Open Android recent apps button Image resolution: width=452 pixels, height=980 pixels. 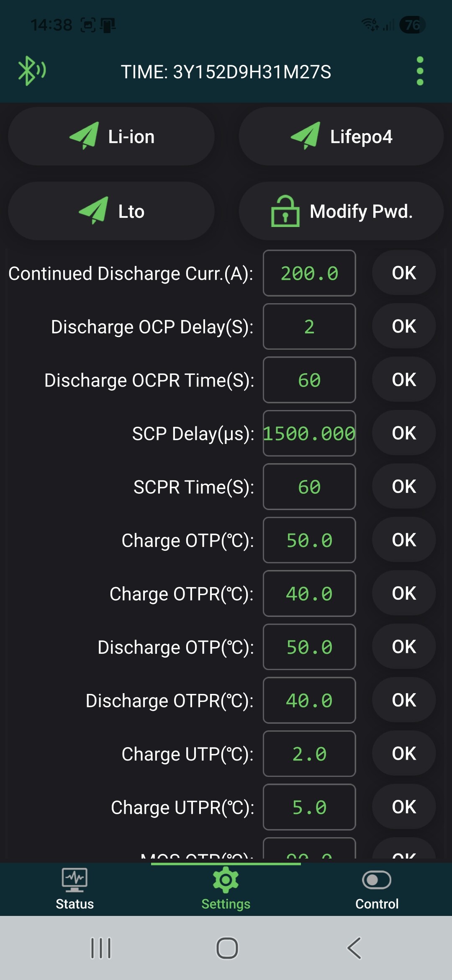(101, 948)
